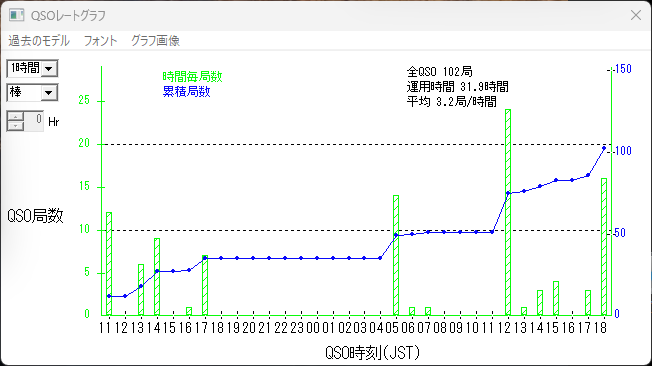Viewport: 652px width, 366px height.
Task: Click the 平均 3.2局/時間 text
Action: click(x=452, y=101)
